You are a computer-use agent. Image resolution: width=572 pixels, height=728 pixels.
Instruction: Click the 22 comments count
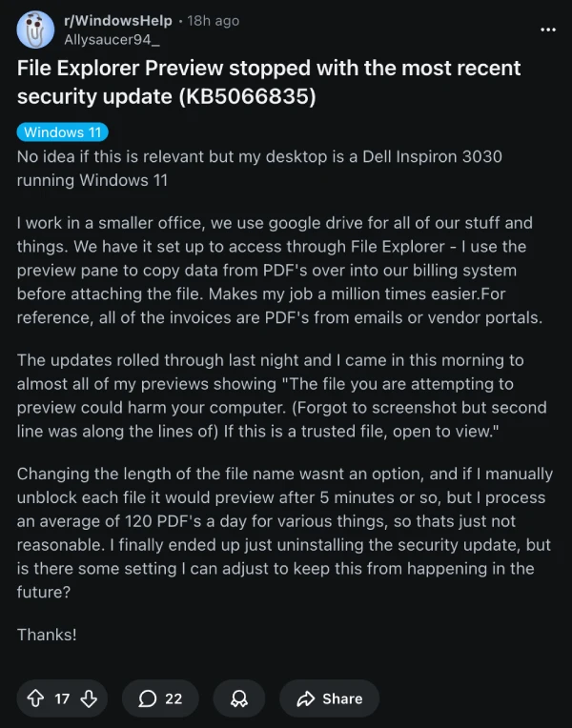pyautogui.click(x=174, y=698)
